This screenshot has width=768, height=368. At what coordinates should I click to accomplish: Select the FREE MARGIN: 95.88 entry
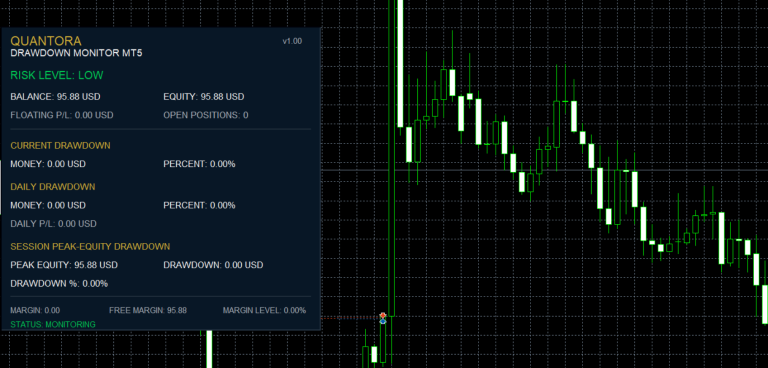pyautogui.click(x=148, y=310)
